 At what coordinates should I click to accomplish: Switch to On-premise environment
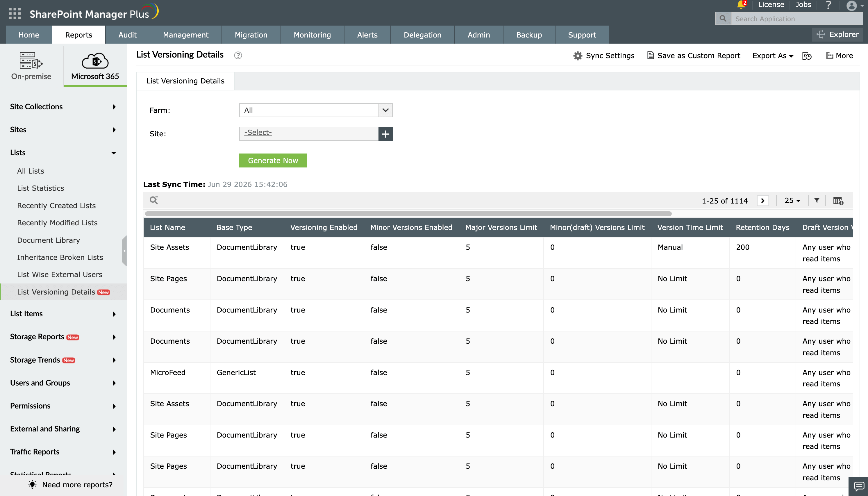coord(31,66)
